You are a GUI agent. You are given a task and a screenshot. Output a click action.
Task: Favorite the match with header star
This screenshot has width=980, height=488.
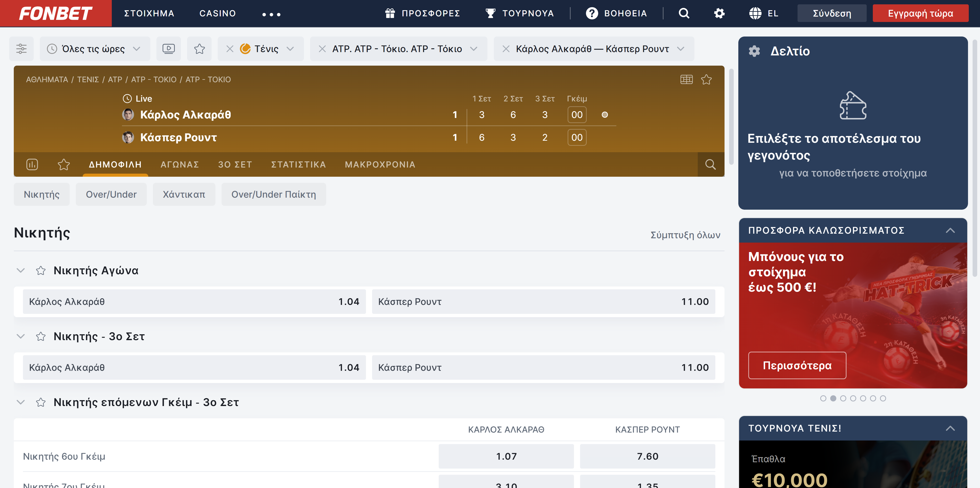pyautogui.click(x=706, y=80)
